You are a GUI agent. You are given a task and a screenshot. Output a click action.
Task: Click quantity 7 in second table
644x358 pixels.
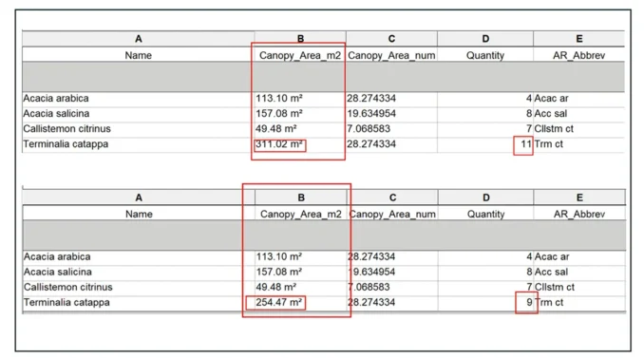(x=529, y=287)
